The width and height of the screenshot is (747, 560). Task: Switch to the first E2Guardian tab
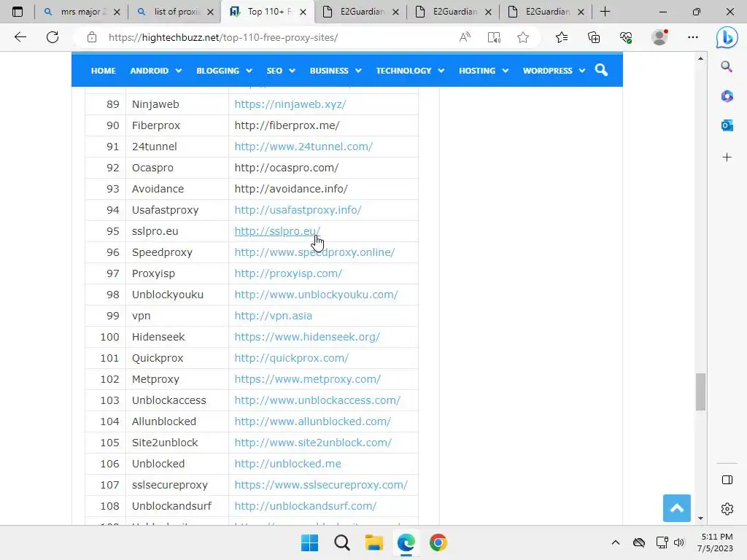pyautogui.click(x=360, y=12)
